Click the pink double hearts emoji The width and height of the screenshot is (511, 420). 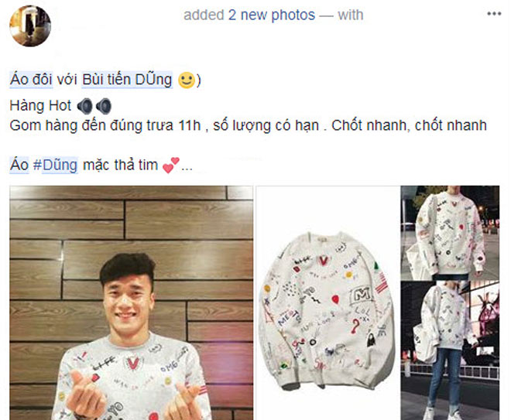[171, 165]
